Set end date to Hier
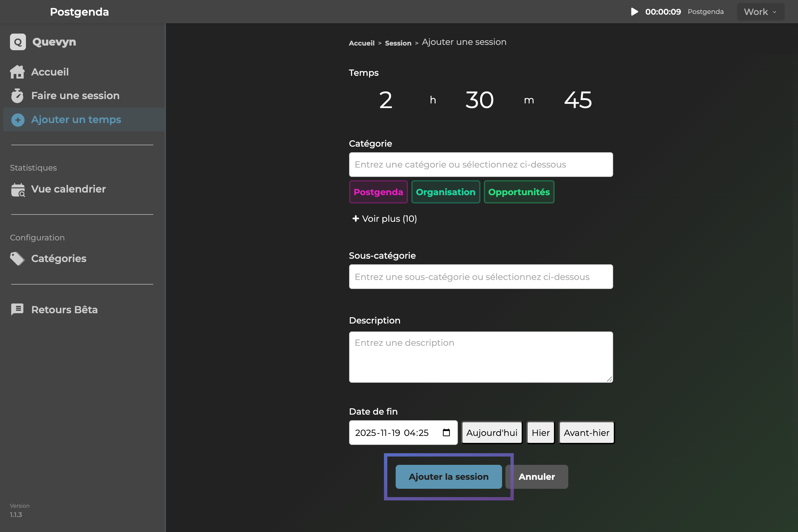798x532 pixels. 541,433
